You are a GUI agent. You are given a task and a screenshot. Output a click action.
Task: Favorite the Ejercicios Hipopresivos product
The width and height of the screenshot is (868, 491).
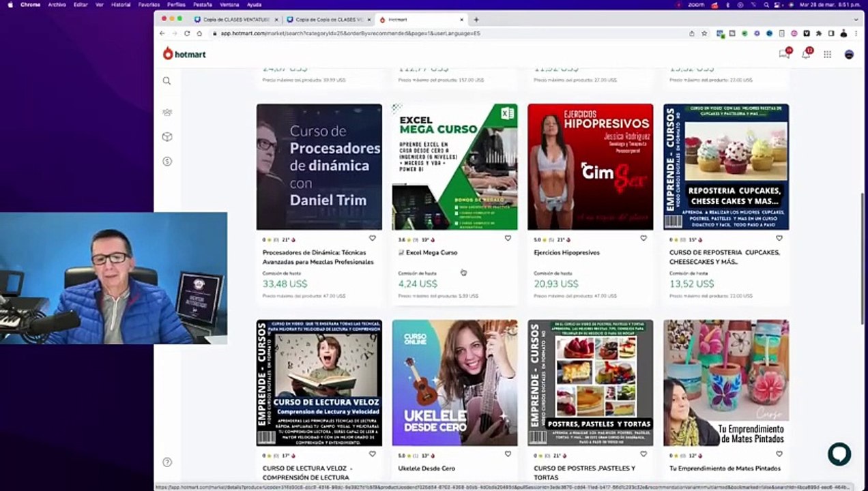tap(643, 238)
